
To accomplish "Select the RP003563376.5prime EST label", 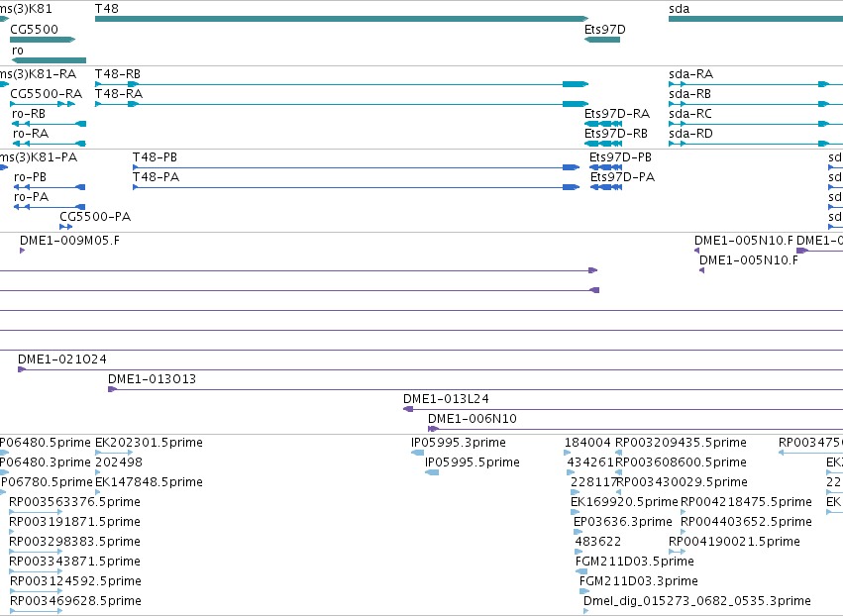I will [74, 502].
